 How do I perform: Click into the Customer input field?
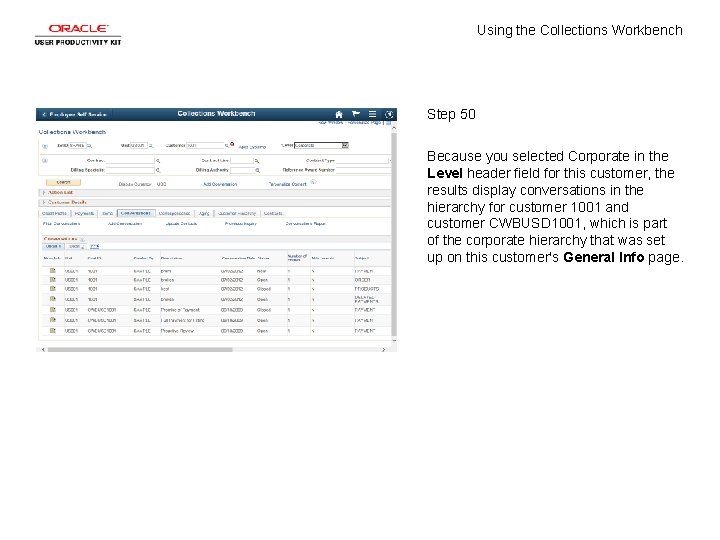205,146
